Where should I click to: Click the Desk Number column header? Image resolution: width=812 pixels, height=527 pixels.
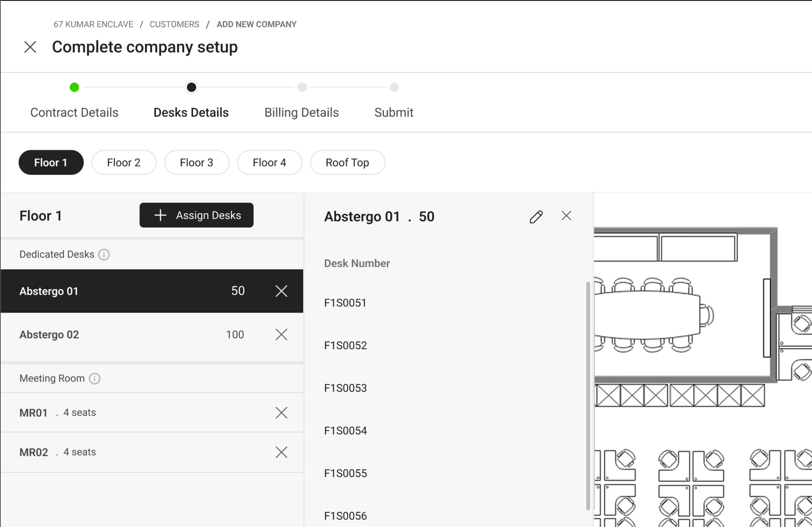[357, 264]
